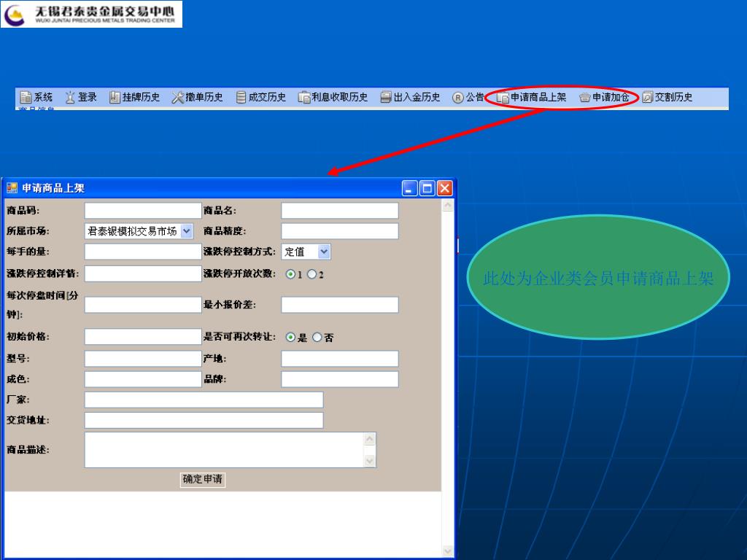Click the 产地 input field
The image size is (747, 560).
click(x=340, y=359)
